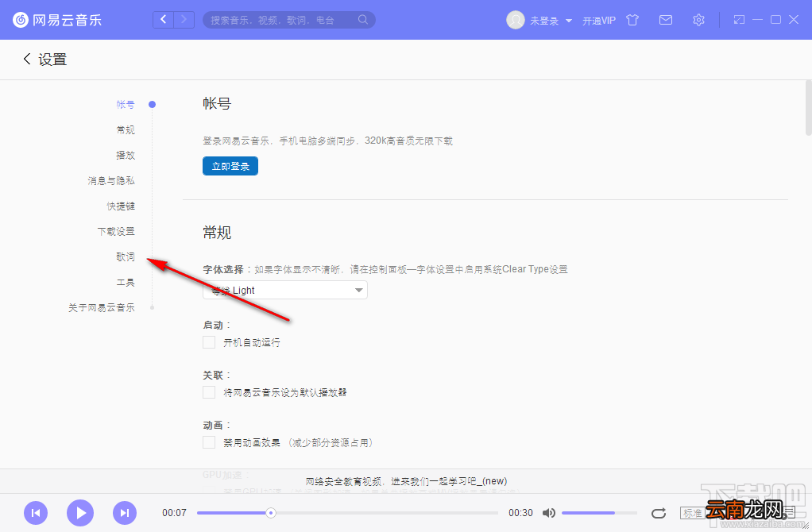Click the now playing song title

point(406,481)
